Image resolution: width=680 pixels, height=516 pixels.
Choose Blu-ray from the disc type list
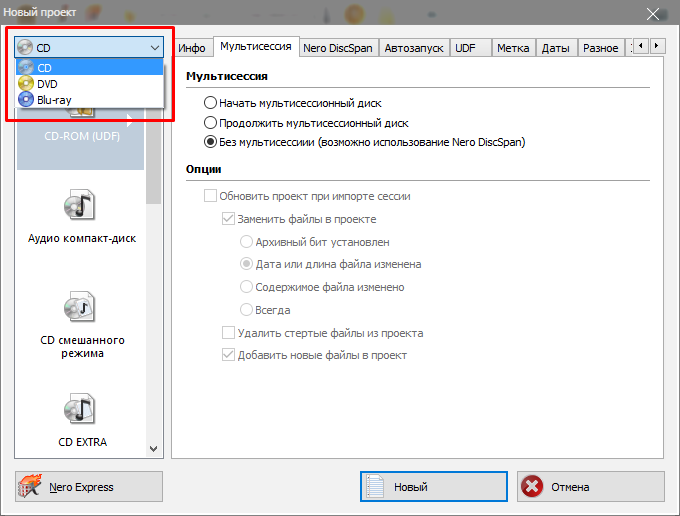(x=90, y=100)
